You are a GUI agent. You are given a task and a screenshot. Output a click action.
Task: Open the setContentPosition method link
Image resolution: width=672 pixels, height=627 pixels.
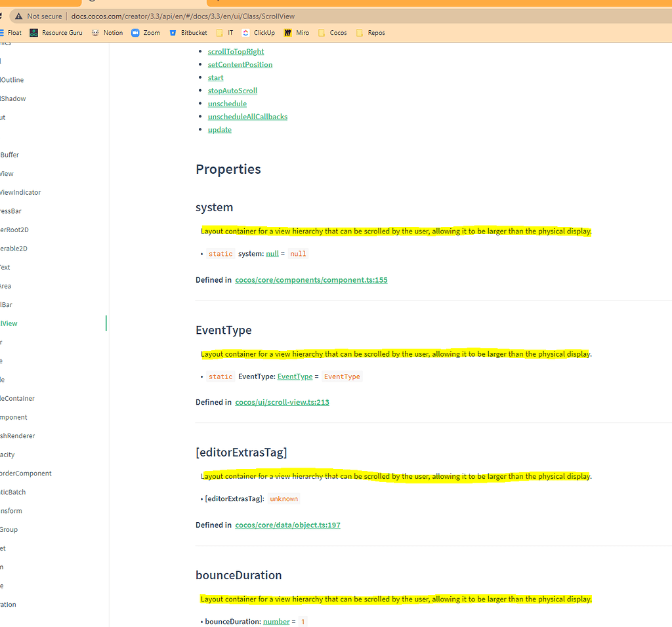coord(240,65)
